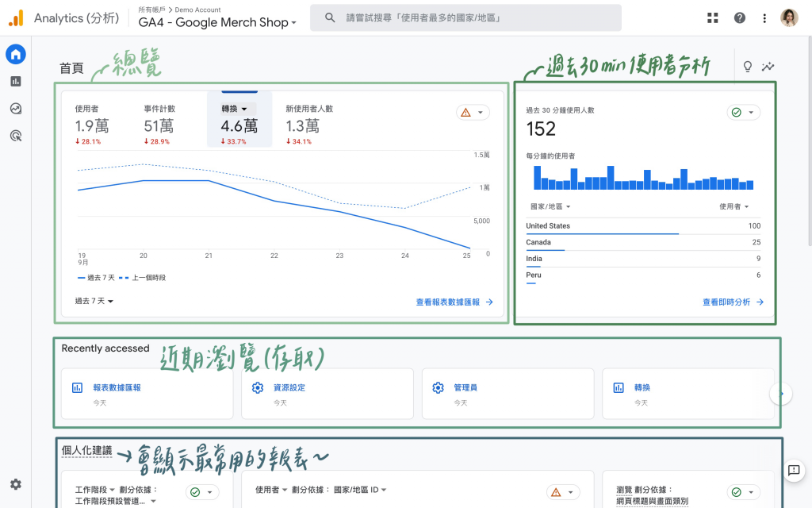This screenshot has width=812, height=508.
Task: Open the user account avatar
Action: (789, 18)
